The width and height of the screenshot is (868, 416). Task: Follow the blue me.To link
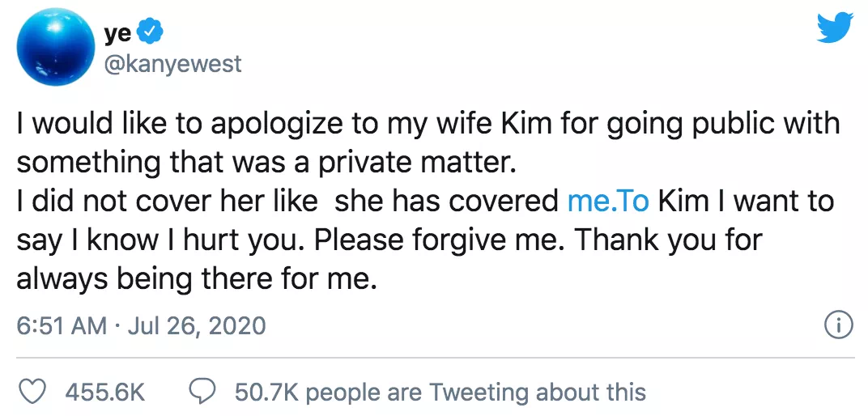(x=608, y=202)
